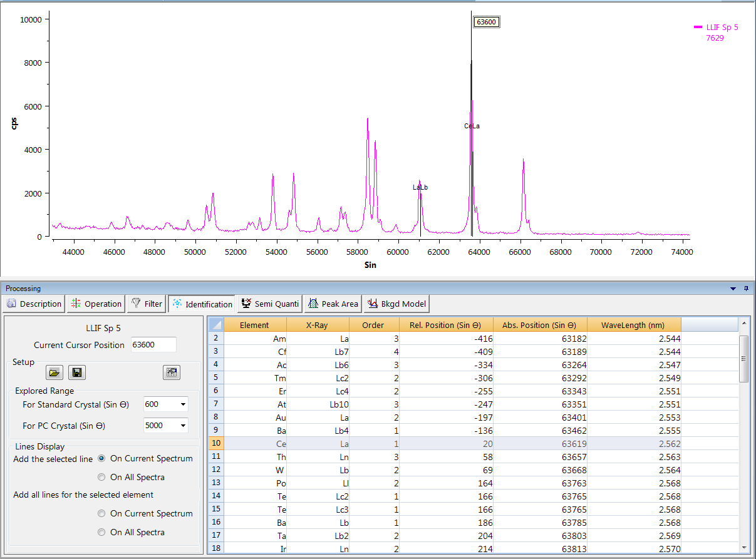Screen dimensions: 756x559
Task: Switch to the Filter tab
Action: (x=147, y=304)
